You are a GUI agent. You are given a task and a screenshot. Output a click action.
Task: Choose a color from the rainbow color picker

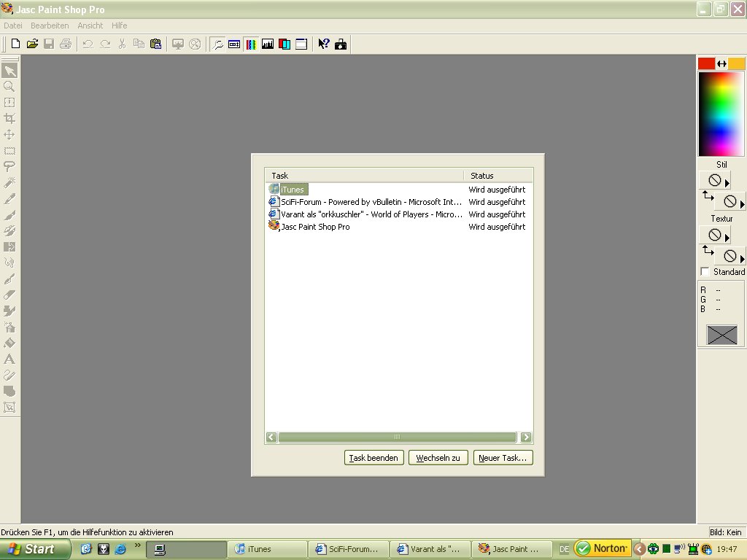721,114
